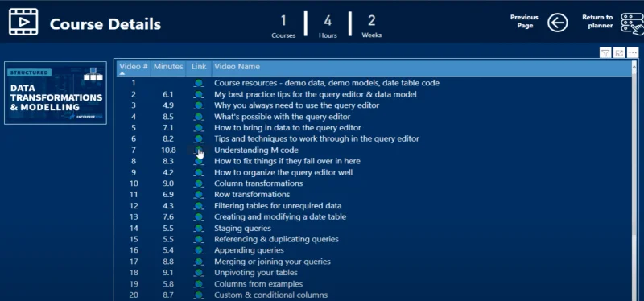Open link icon for 'Row transformations'

click(199, 195)
